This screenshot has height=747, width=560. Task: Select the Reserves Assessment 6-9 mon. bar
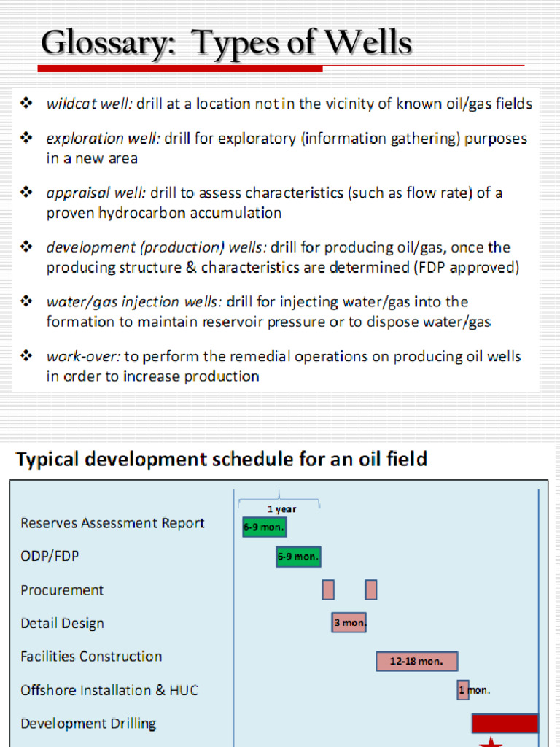click(264, 527)
